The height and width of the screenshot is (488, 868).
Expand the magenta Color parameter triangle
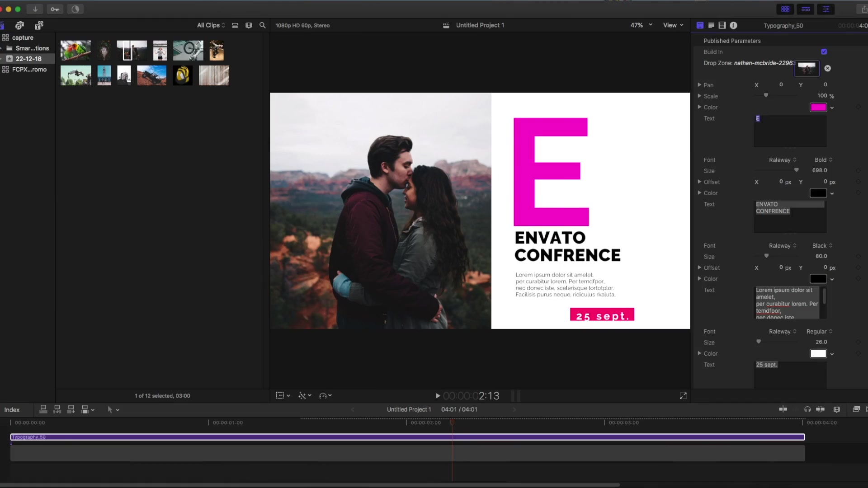click(x=699, y=107)
